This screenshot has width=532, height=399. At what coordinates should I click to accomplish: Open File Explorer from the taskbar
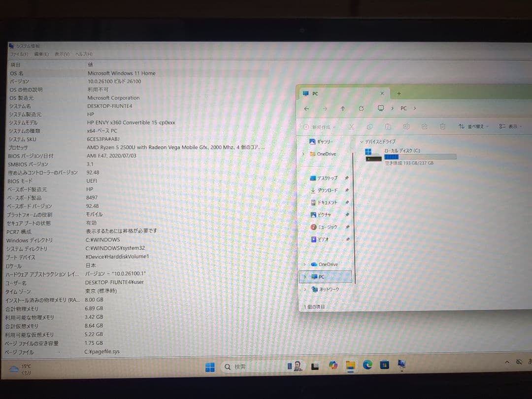tap(351, 366)
